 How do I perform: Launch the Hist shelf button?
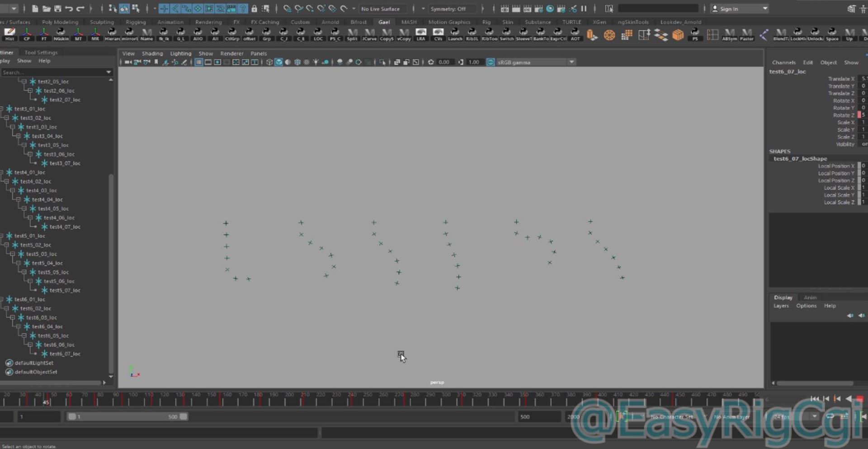click(9, 34)
